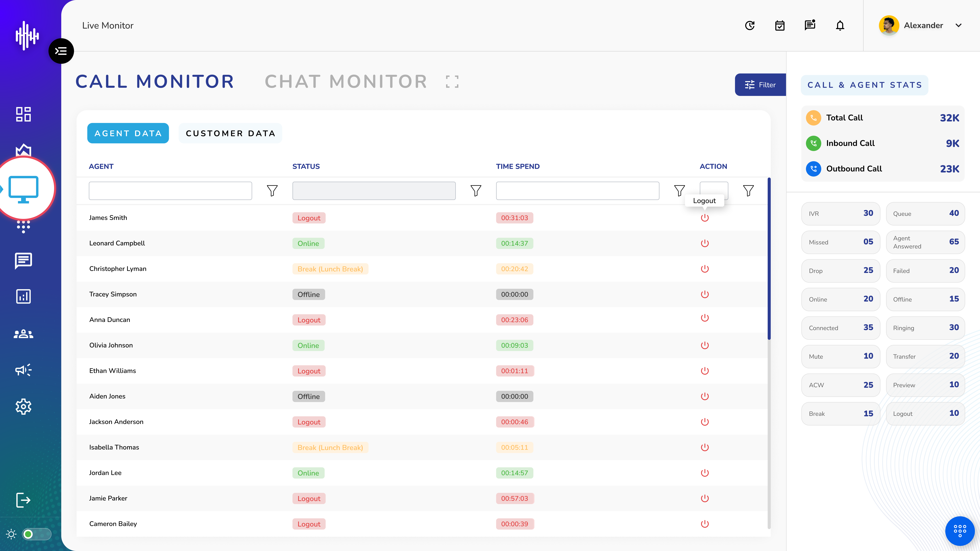Open the Live Monitor screen icon
The image size is (980, 551).
[x=24, y=189]
